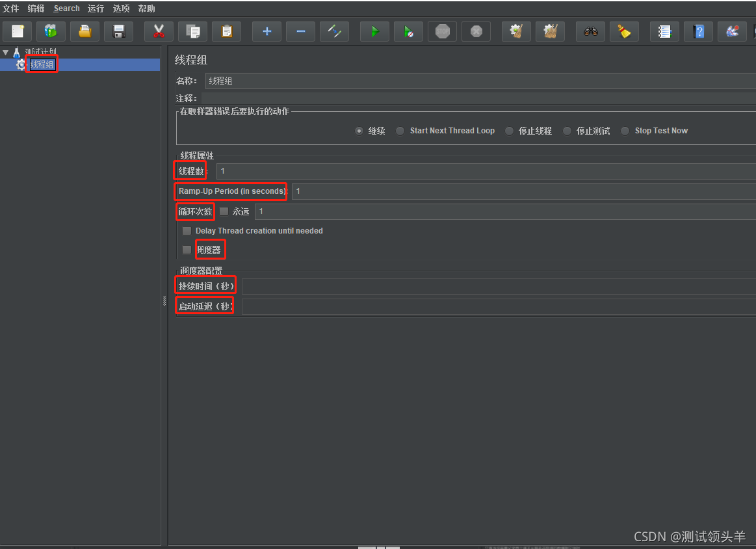Open the Templates icon in toolbar
The height and width of the screenshot is (549, 756).
(x=51, y=31)
